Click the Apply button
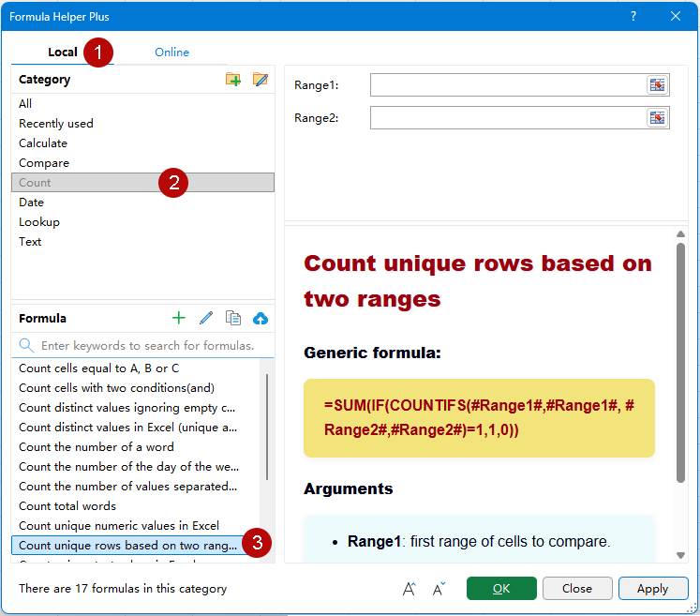This screenshot has height=616, width=700. 653,588
